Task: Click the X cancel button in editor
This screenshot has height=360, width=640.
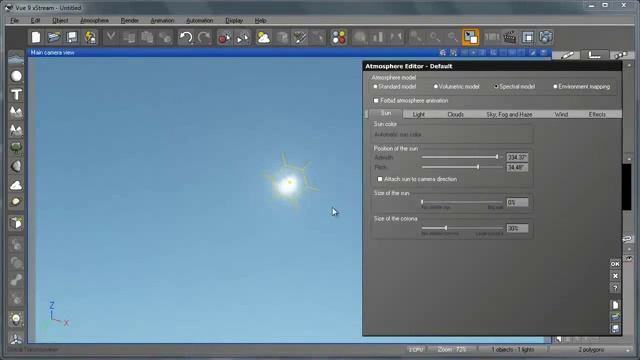Action: click(x=615, y=276)
